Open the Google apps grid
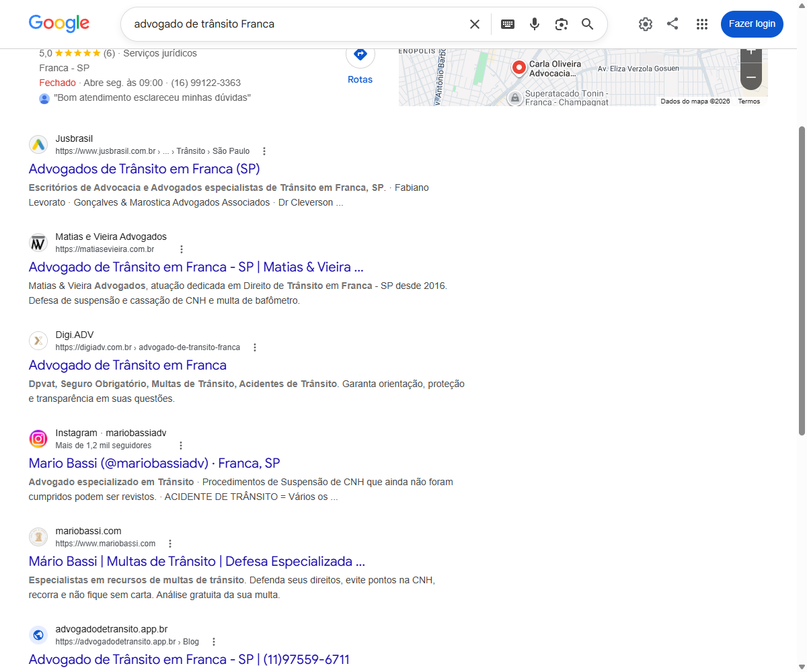This screenshot has height=672, width=807. [x=702, y=24]
